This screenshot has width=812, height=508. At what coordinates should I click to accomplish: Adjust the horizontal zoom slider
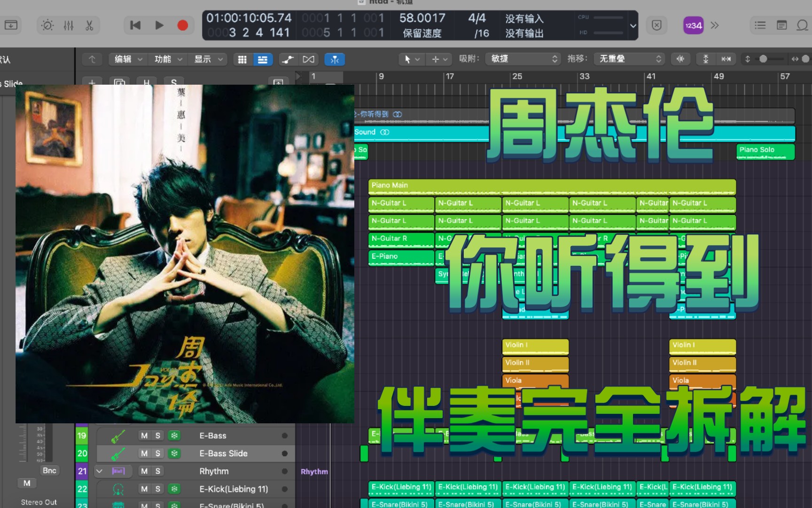tap(805, 59)
